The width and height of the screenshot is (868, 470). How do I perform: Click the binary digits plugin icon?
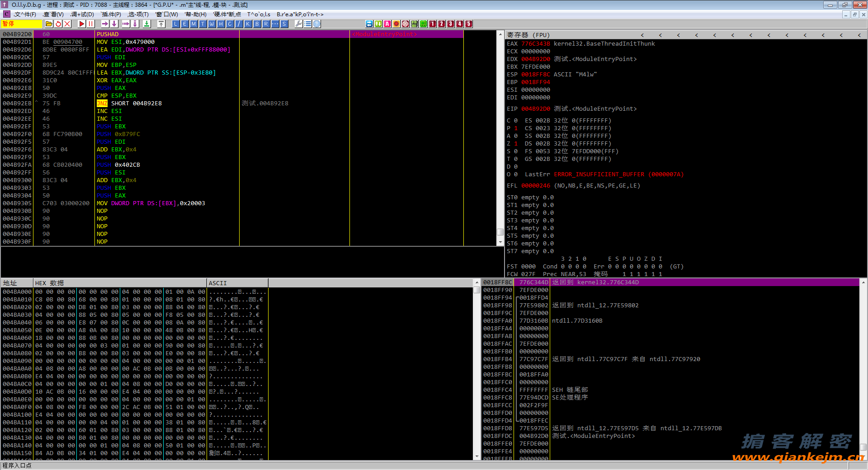click(x=415, y=24)
